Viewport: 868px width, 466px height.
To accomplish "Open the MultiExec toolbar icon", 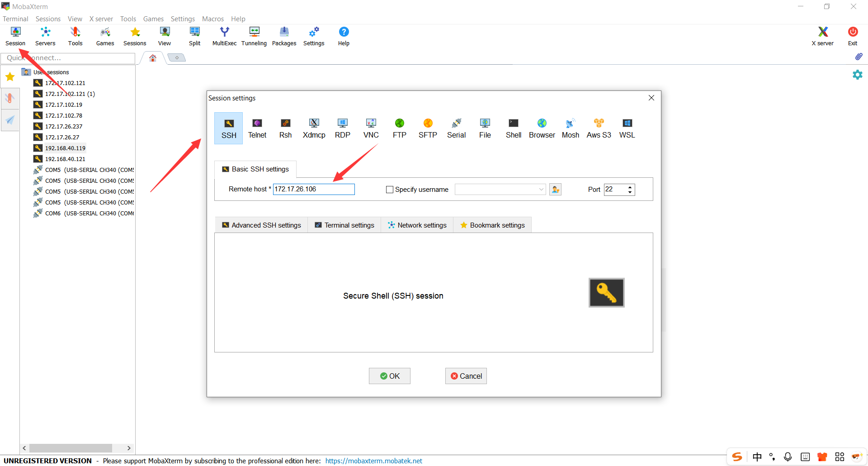I will coord(224,36).
